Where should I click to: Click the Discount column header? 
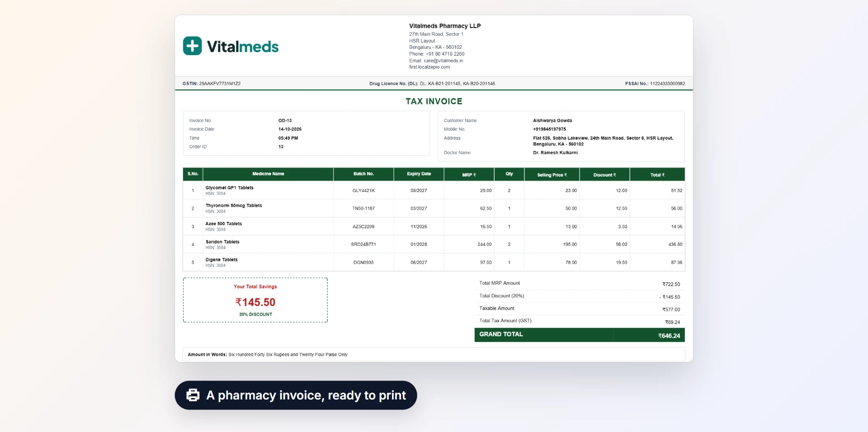click(x=604, y=175)
